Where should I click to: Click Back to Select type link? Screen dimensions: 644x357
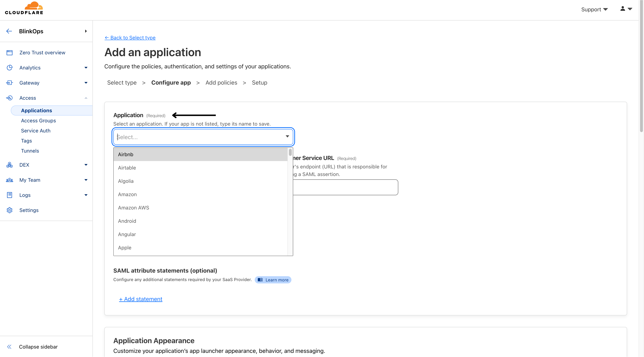[x=130, y=38]
